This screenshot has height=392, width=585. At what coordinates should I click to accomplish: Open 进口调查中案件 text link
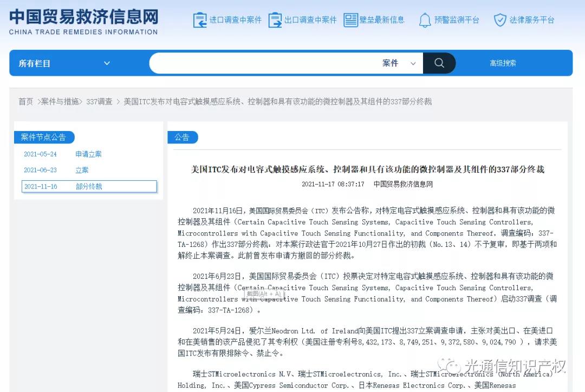click(236, 20)
